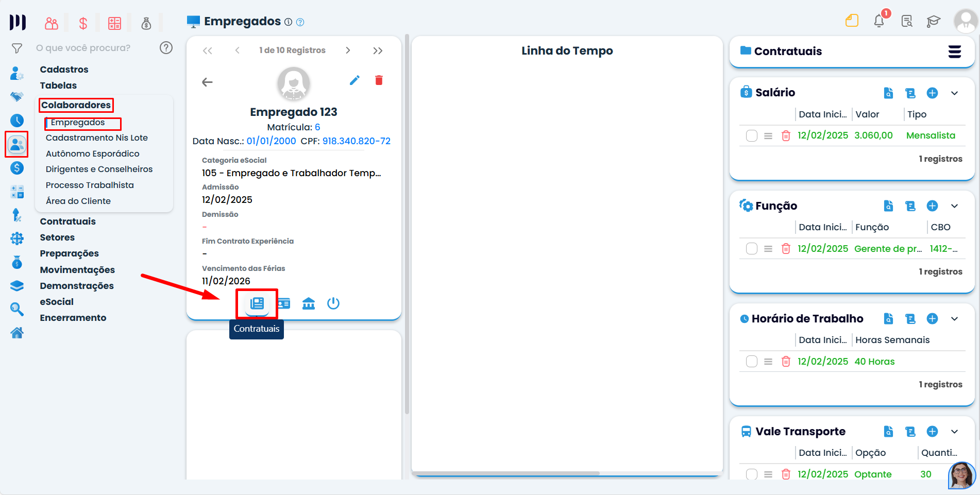Edit Empregado 123 with the pencil icon

pos(354,80)
